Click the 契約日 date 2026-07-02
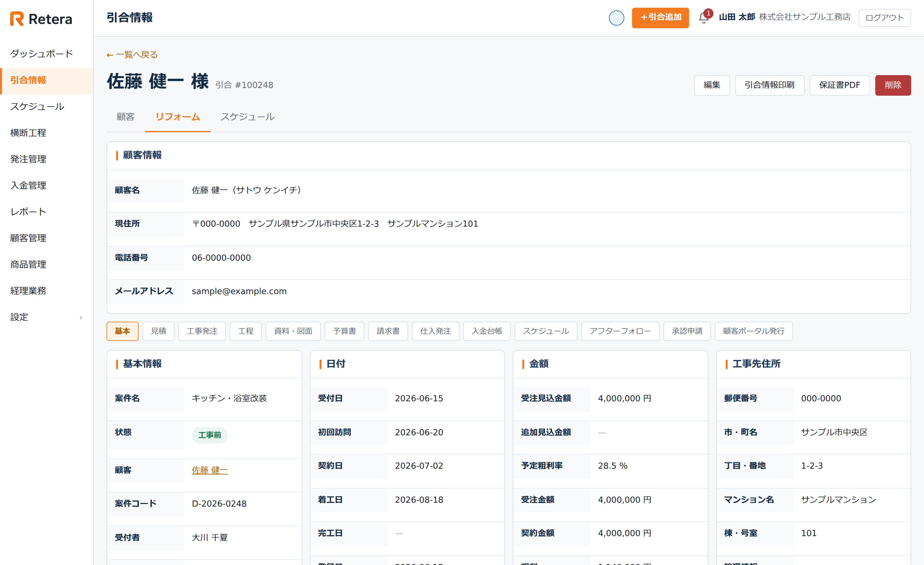924x565 pixels. pyautogui.click(x=419, y=465)
